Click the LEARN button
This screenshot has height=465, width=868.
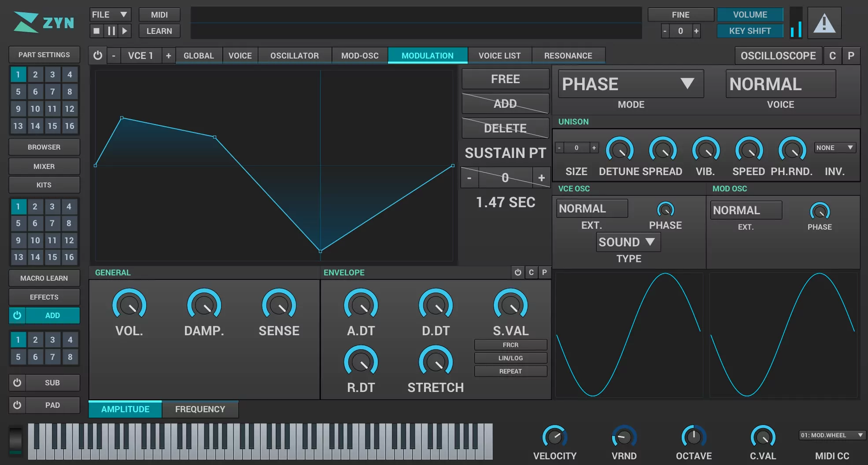tap(159, 31)
